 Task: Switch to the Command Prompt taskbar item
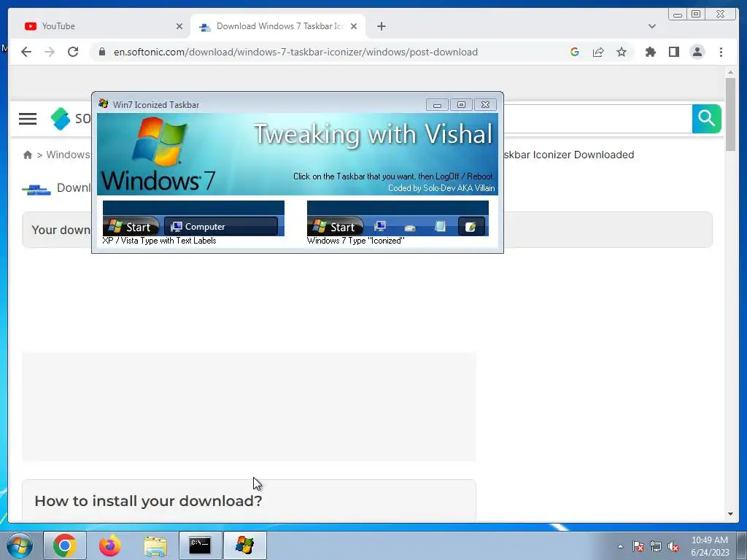200,545
